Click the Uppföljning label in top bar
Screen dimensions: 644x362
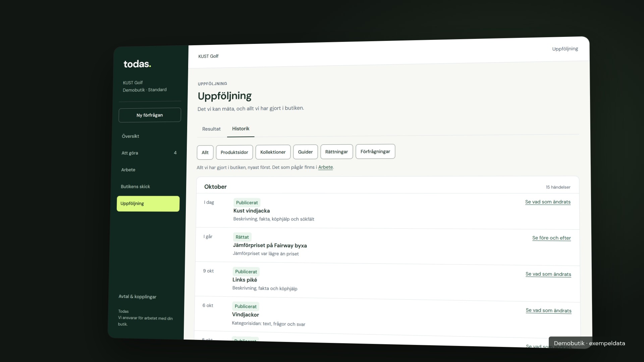coord(565,49)
